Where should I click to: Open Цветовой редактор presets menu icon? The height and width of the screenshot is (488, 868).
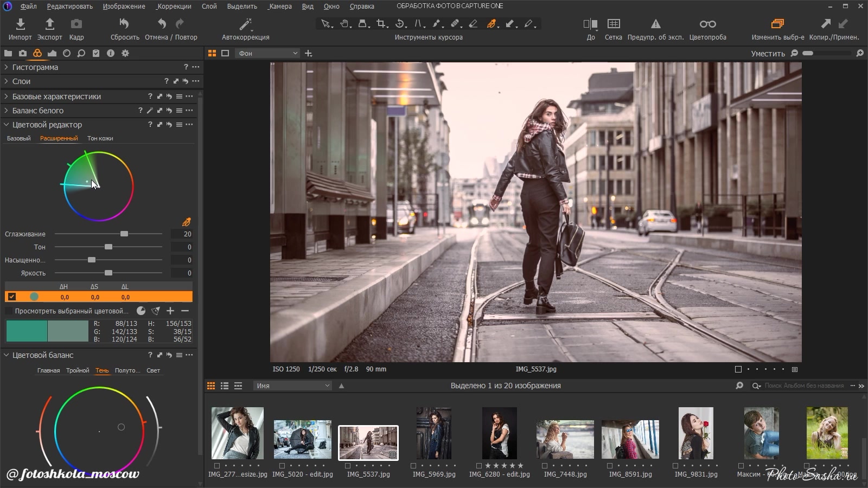point(179,125)
